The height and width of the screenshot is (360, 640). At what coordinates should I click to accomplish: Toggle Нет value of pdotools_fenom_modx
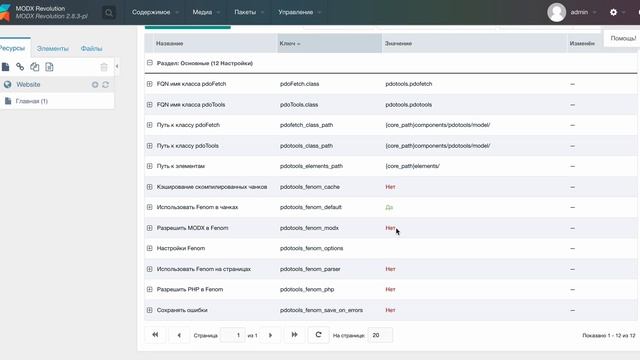390,228
